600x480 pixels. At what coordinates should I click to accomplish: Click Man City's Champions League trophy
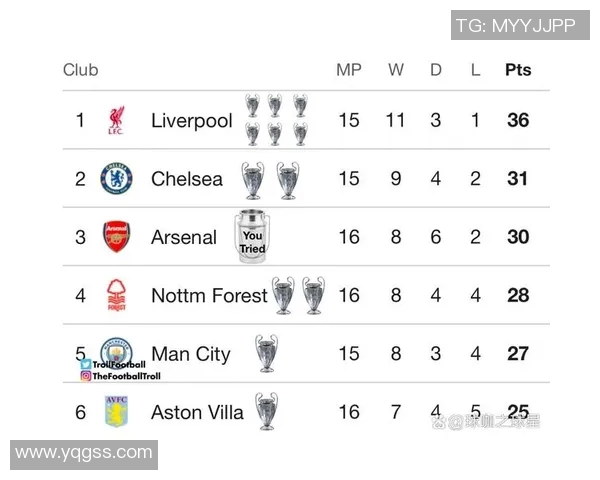click(x=266, y=353)
